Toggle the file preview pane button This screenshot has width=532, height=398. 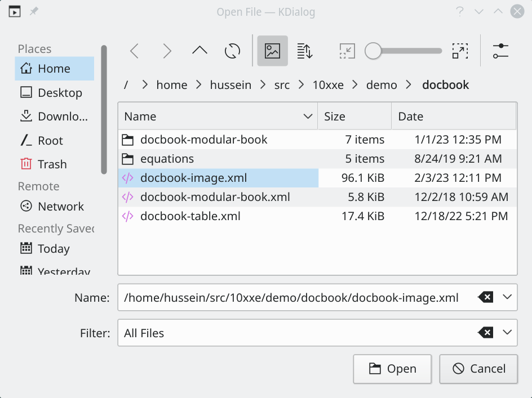click(x=272, y=51)
